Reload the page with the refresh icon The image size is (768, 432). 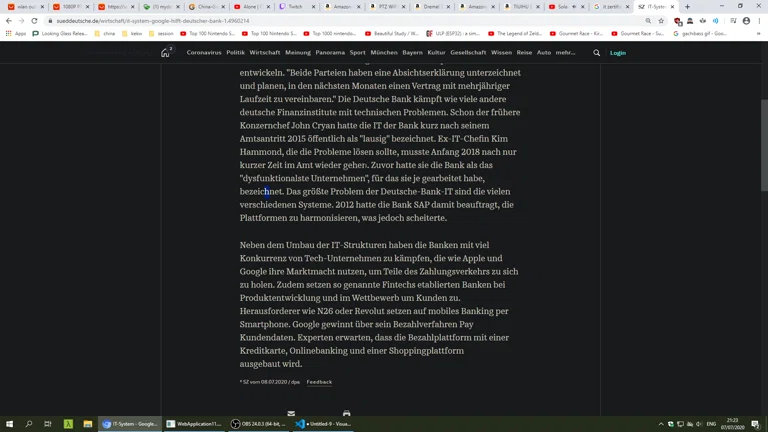(34, 21)
